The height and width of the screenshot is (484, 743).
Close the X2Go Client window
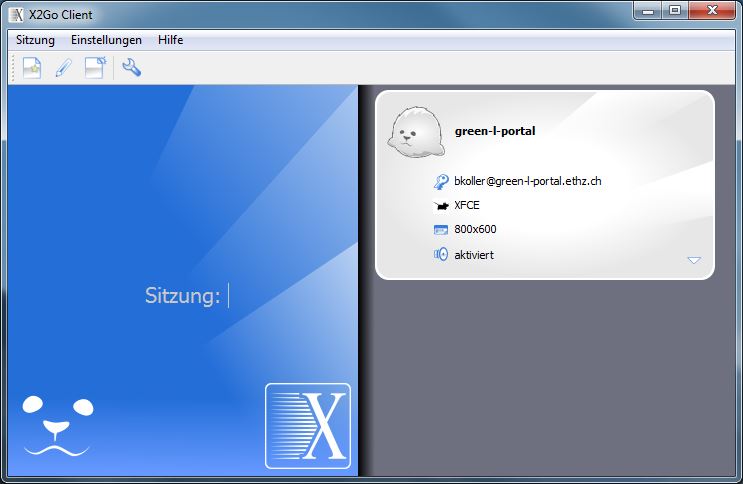pos(712,10)
